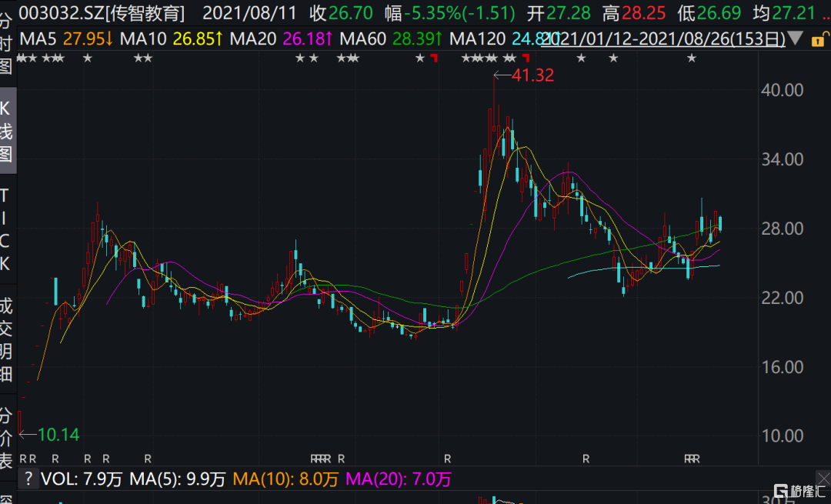Screen dimensions: 831x504
Task: Click the 格隆汇 logo in the corner
Action: (x=800, y=490)
